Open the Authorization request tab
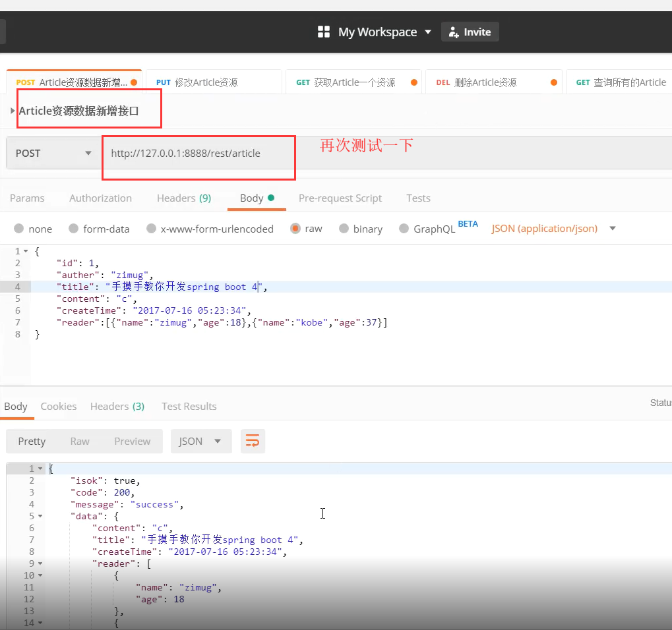 coord(101,198)
